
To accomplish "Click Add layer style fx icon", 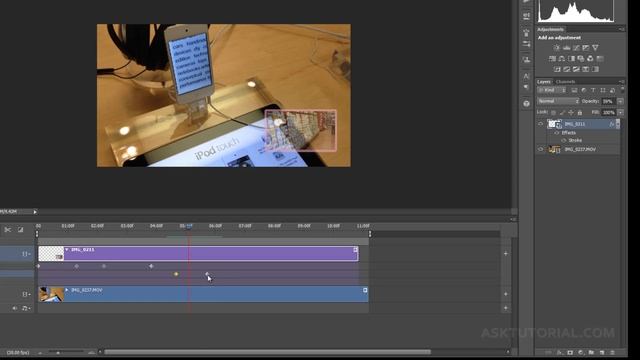I will pyautogui.click(x=560, y=352).
